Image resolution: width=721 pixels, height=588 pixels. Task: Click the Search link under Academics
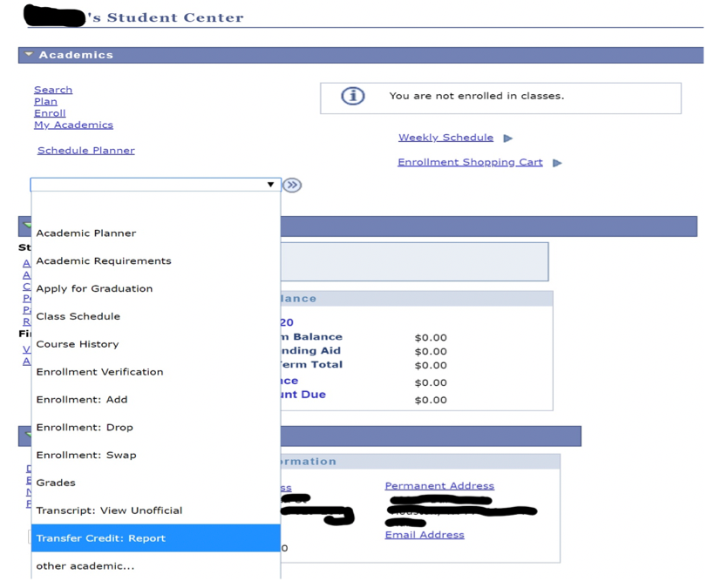tap(52, 89)
